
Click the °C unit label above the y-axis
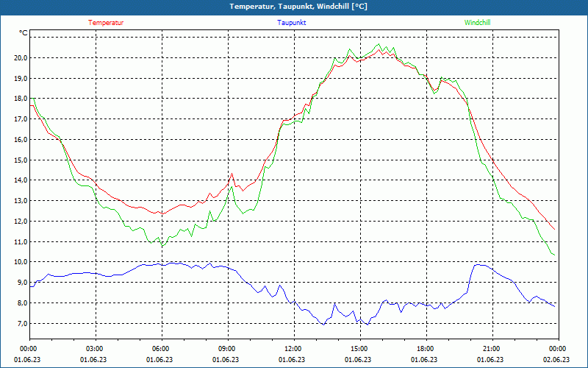coord(23,33)
